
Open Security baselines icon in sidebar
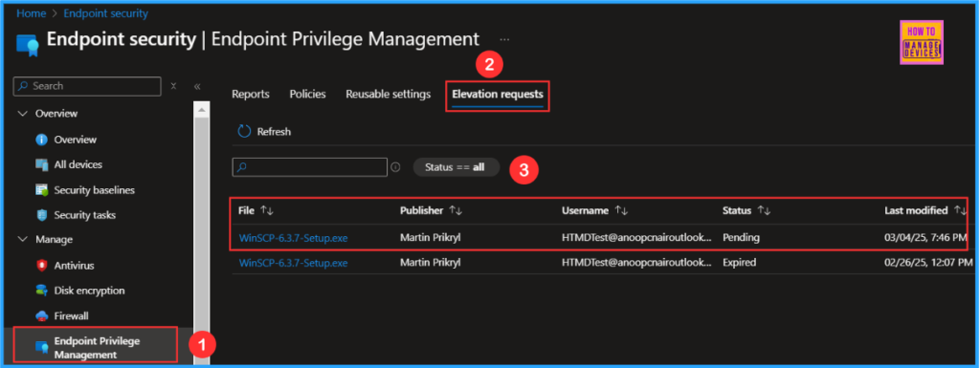point(42,190)
